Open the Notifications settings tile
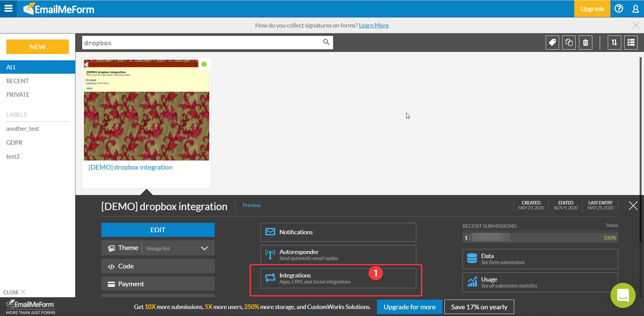 [338, 232]
